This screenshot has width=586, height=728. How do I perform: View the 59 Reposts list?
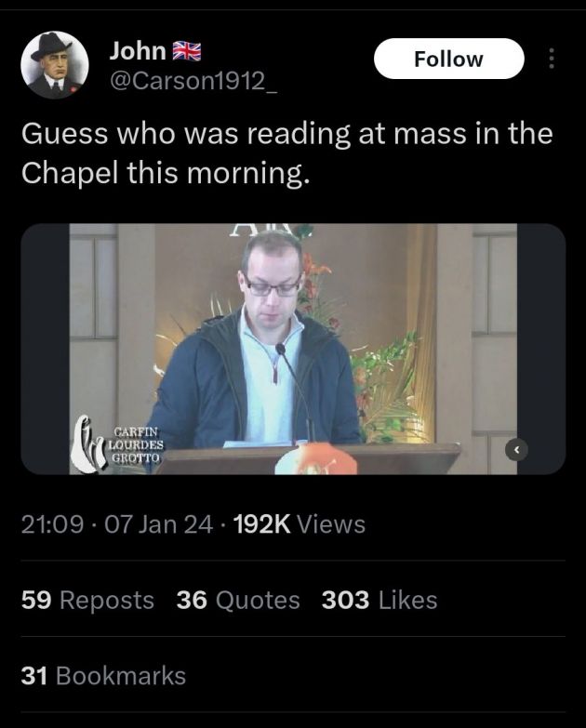coord(87,601)
